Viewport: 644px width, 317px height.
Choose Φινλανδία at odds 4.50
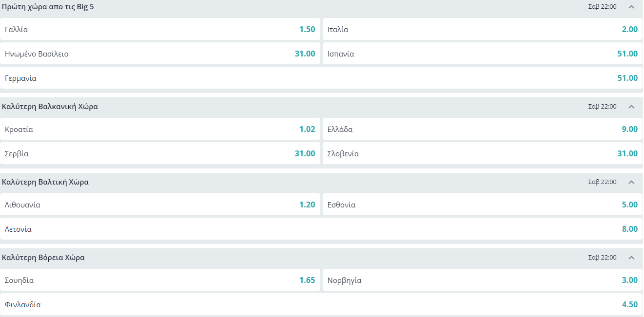point(321,305)
